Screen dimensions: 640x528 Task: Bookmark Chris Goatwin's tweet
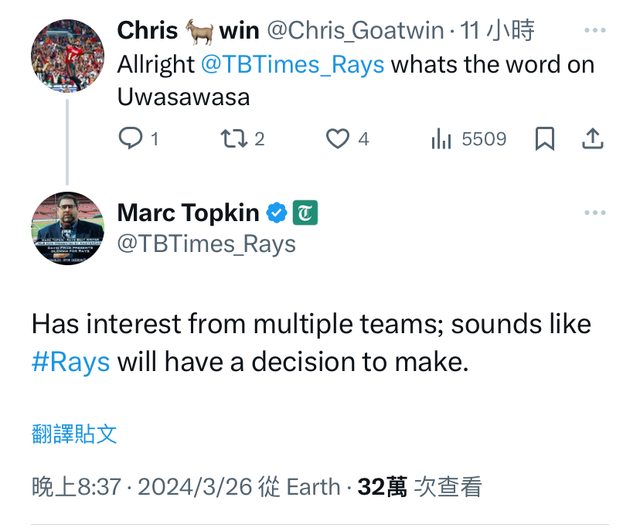(x=544, y=140)
